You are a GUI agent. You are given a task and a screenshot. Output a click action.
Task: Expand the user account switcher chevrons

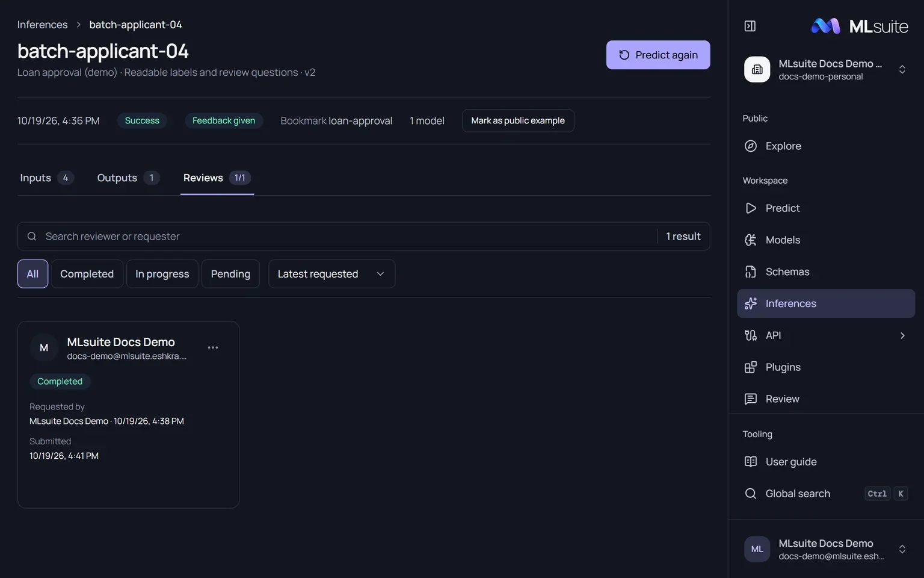click(902, 549)
